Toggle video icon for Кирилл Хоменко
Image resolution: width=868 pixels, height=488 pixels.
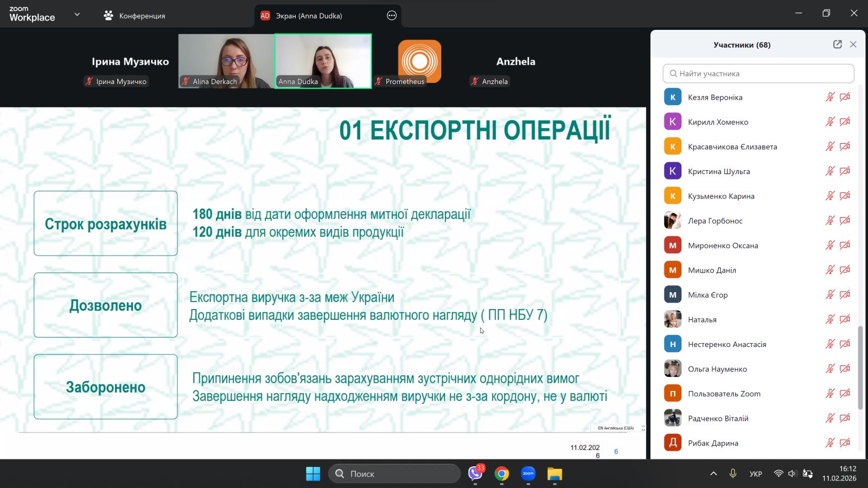tap(845, 122)
